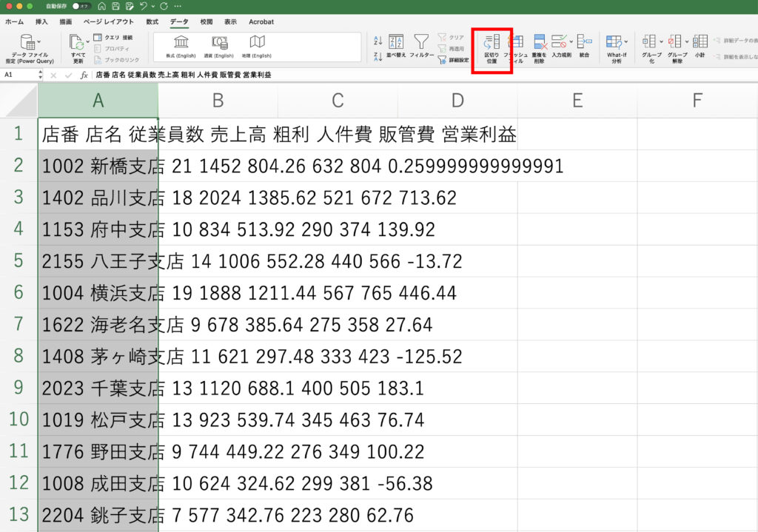Click the フラッシュフィル icon
The height and width of the screenshot is (532, 758).
pos(517,42)
